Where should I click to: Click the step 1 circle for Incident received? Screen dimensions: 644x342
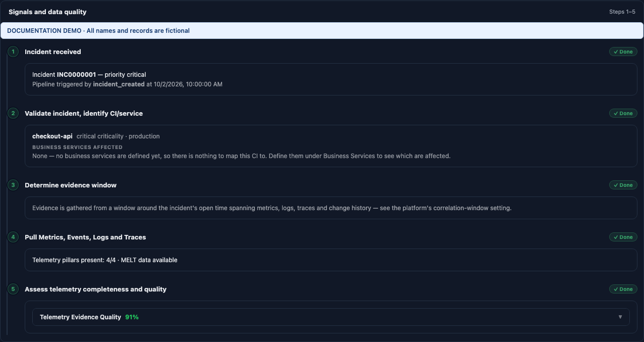point(13,52)
